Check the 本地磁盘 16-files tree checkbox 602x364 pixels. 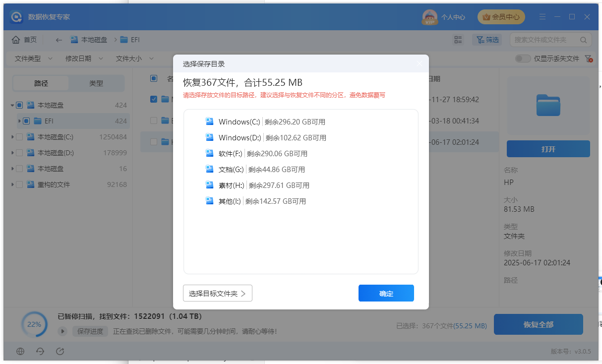(x=19, y=169)
